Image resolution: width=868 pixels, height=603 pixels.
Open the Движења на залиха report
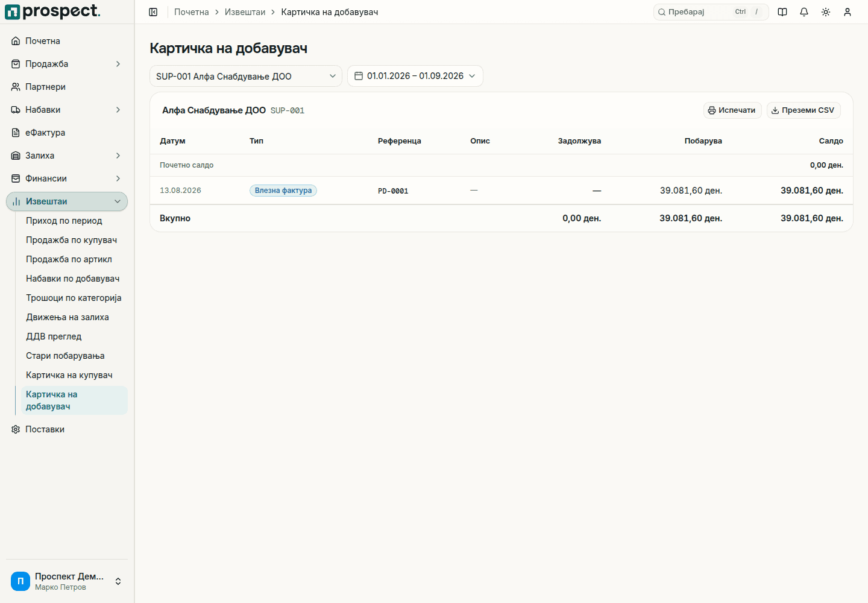coord(74,317)
